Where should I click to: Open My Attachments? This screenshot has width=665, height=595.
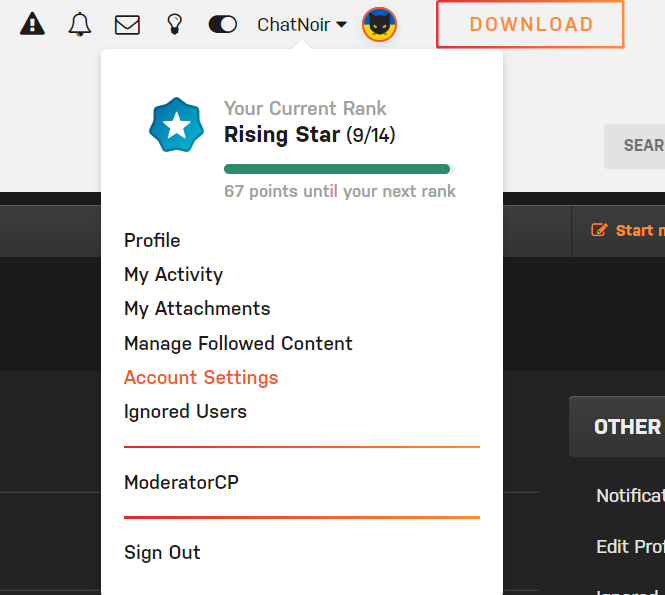click(x=197, y=308)
